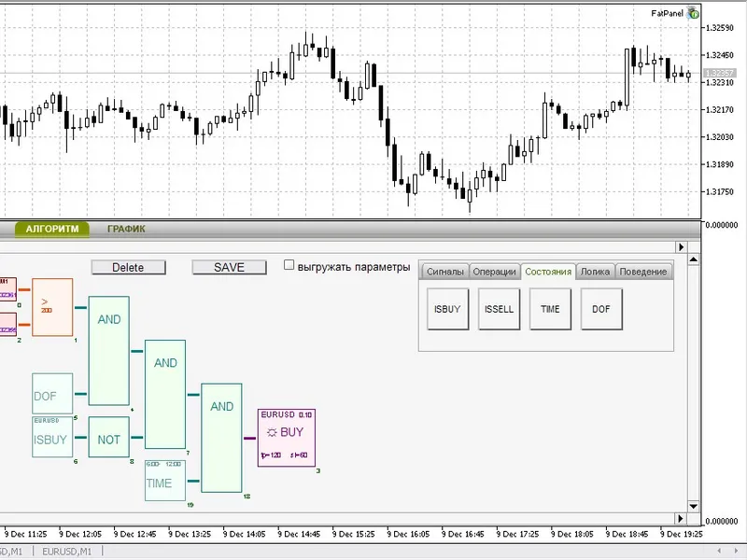
Task: Select the greater-than 200 comparison block
Action: (x=52, y=308)
